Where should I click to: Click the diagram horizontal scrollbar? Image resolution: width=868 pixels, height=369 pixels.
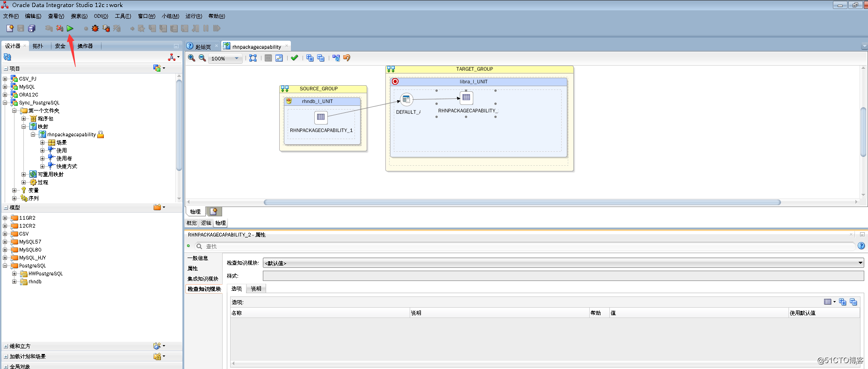click(x=522, y=202)
